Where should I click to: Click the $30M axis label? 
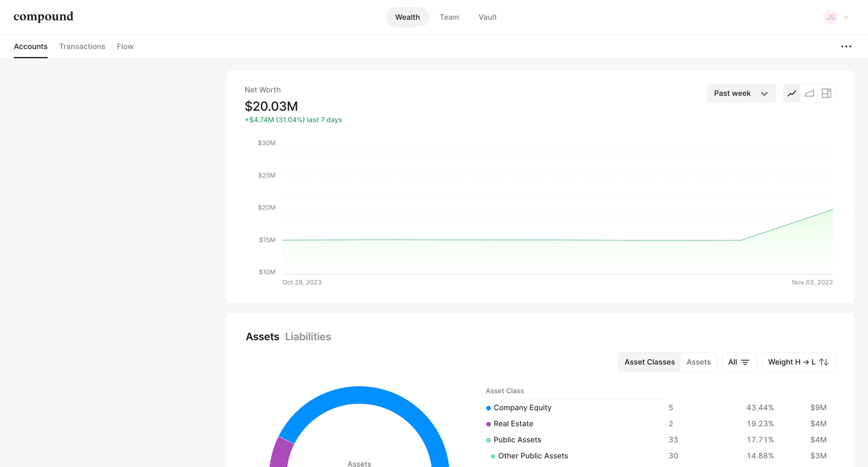click(267, 143)
